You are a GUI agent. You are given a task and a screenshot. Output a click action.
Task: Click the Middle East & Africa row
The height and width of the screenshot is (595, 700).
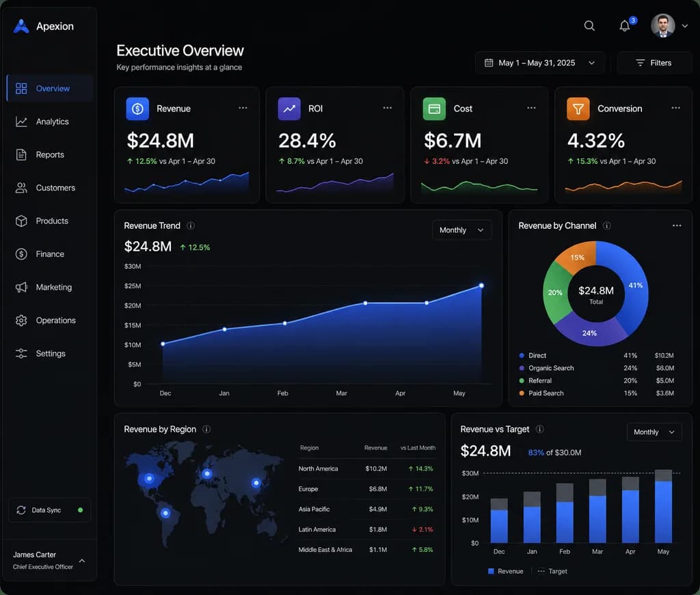tap(366, 549)
